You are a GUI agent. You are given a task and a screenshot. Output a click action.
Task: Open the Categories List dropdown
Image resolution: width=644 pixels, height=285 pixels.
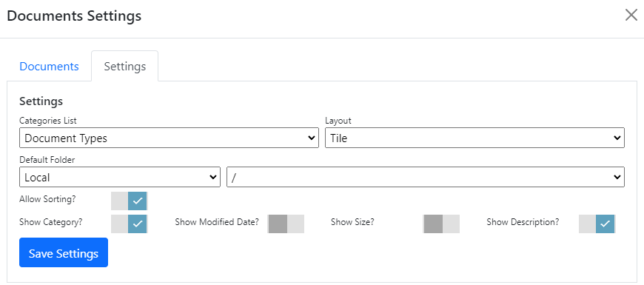point(169,138)
